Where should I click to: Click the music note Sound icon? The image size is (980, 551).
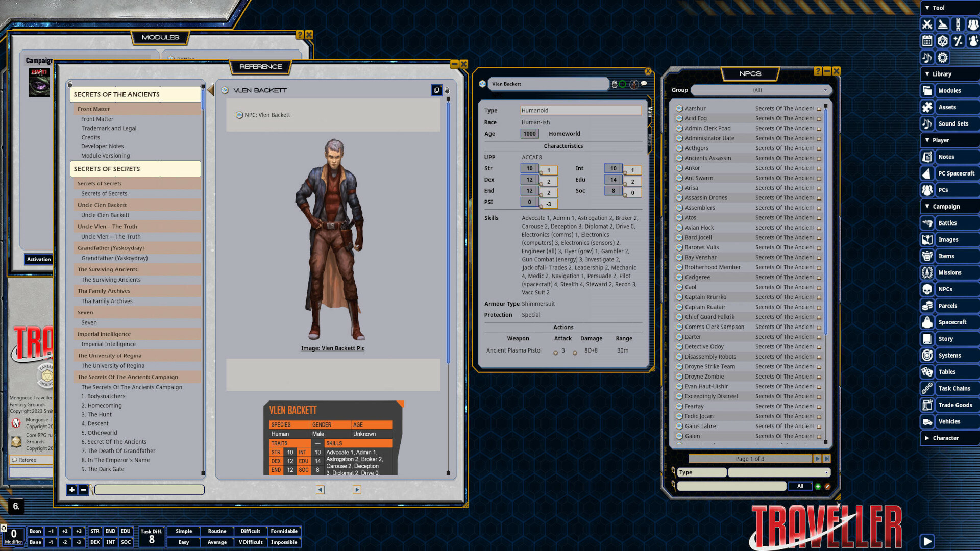coord(926,58)
